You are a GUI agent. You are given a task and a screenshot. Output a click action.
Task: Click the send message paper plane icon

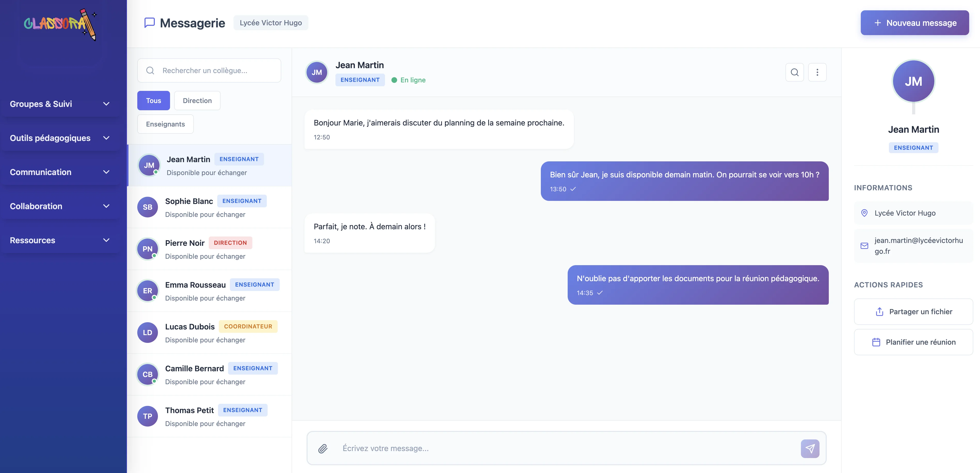click(x=809, y=449)
